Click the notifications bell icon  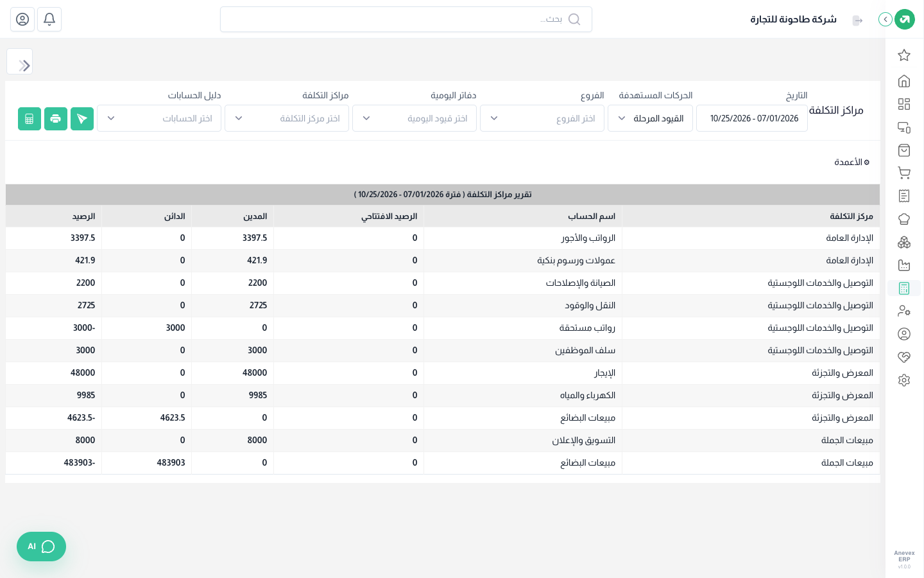click(49, 19)
